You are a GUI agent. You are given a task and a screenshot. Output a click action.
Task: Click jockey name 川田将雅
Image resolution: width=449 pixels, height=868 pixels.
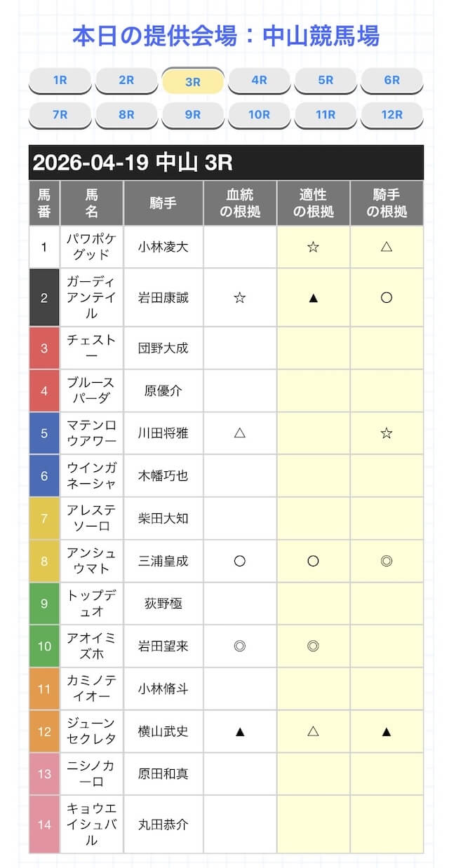(x=163, y=433)
